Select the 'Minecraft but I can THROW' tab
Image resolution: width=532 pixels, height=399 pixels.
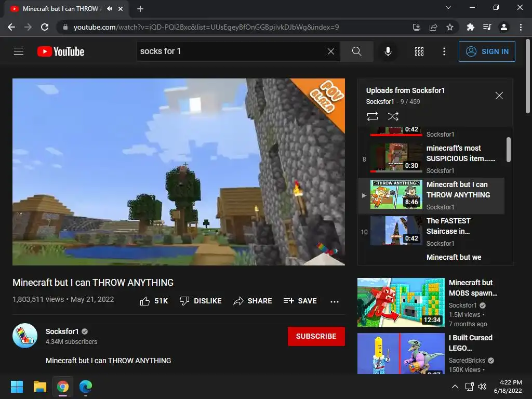pyautogui.click(x=66, y=9)
